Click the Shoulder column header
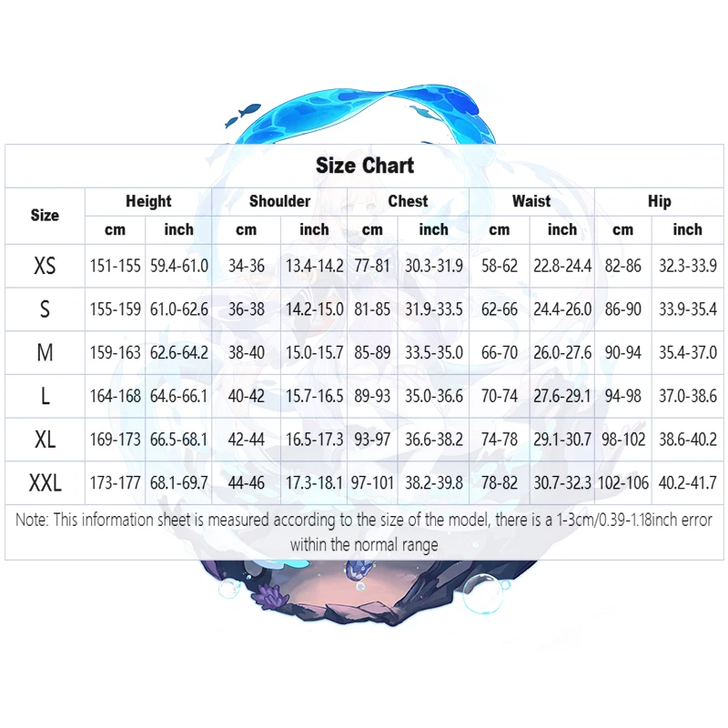The height and width of the screenshot is (728, 728). coord(279,201)
